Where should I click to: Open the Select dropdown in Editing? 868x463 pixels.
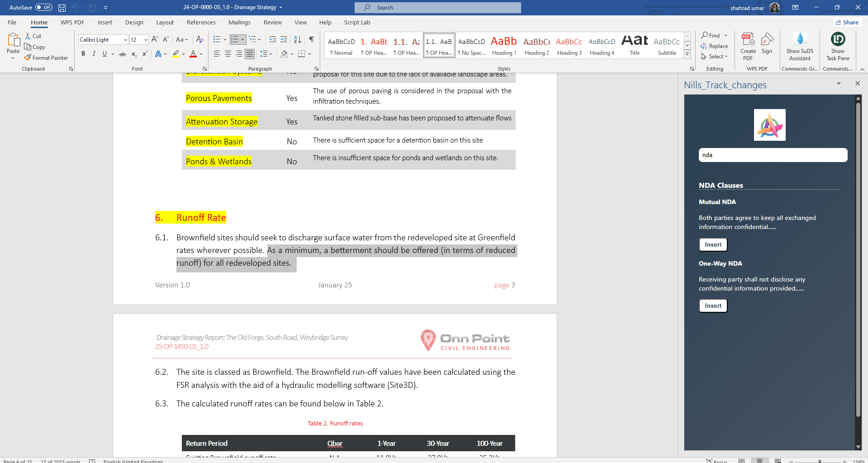tap(714, 57)
